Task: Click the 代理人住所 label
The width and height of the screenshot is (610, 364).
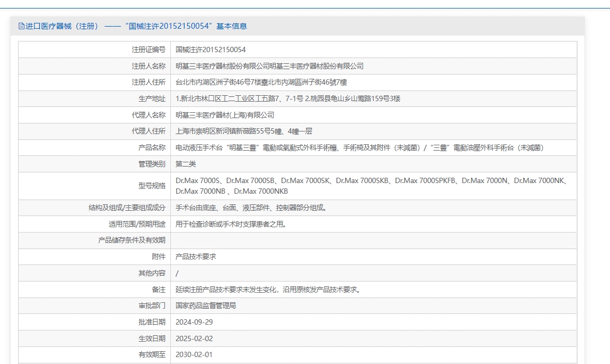Action: click(x=149, y=131)
